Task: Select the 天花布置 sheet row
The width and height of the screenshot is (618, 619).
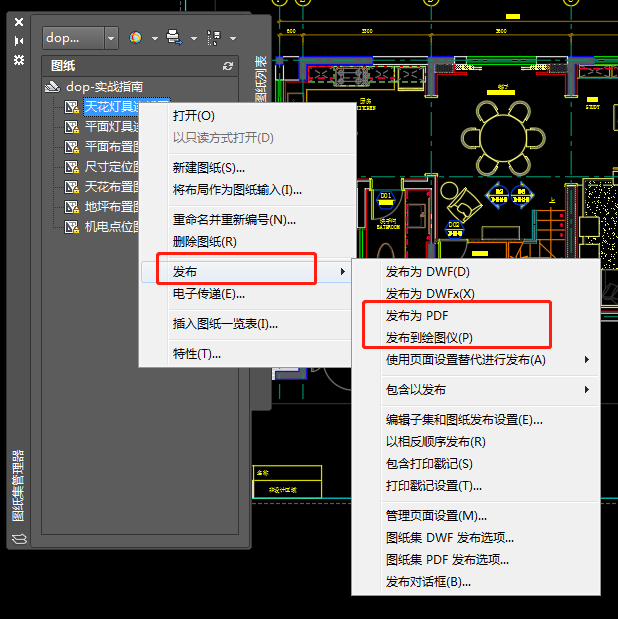Action: coord(112,187)
